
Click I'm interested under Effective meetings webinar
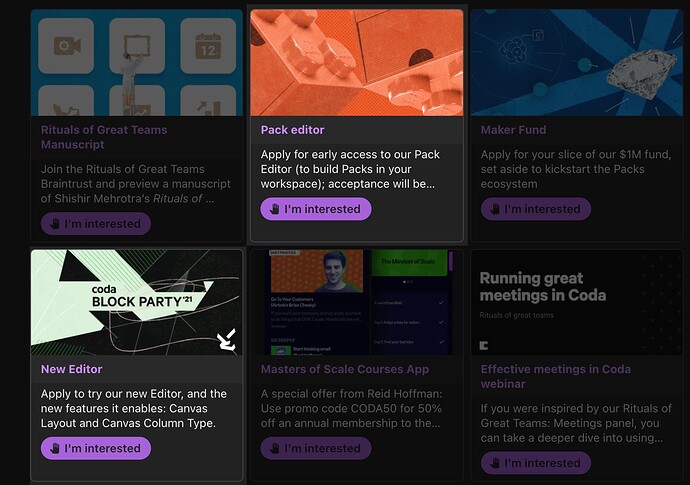tap(536, 463)
